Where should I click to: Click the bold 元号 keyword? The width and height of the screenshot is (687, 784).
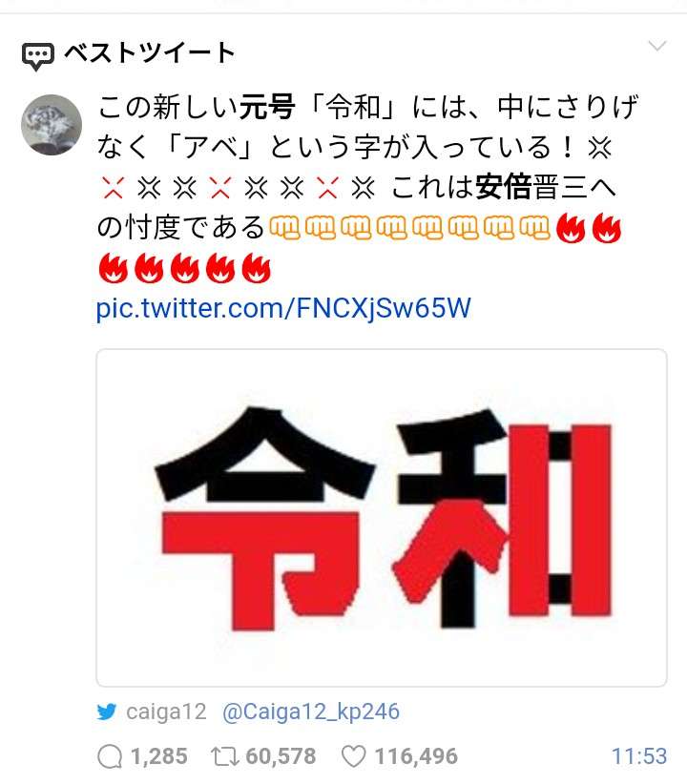click(267, 107)
